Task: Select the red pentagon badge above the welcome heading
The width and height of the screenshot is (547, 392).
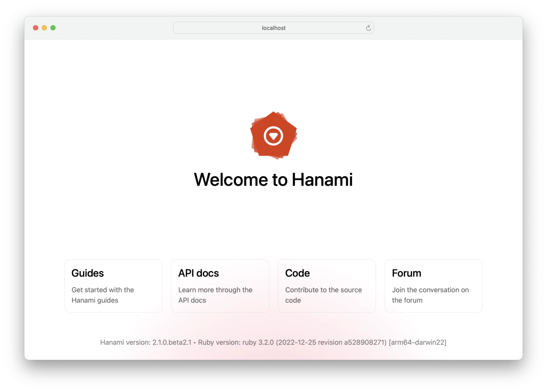Action: click(x=273, y=135)
